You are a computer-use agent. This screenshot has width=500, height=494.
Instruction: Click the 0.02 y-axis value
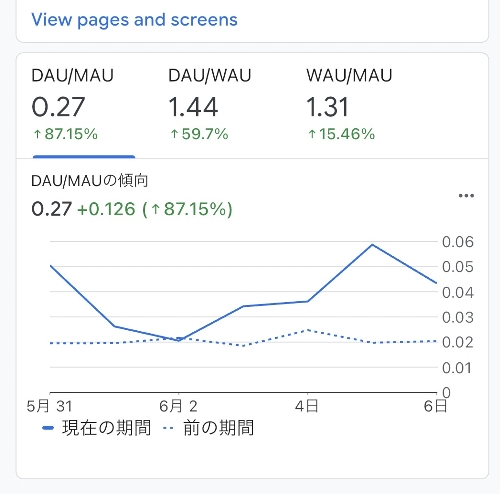click(x=458, y=342)
